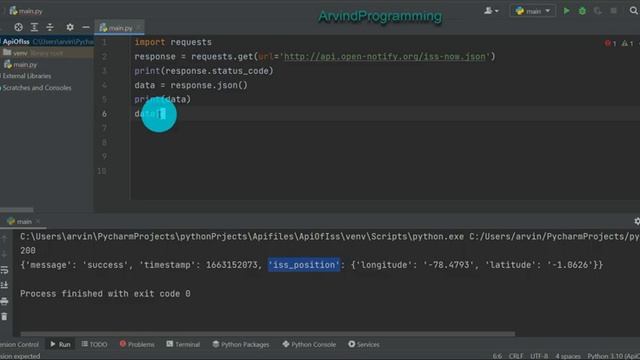The image size is (640, 360).
Task: Click the error indicator in editor corner
Action: pos(611,43)
